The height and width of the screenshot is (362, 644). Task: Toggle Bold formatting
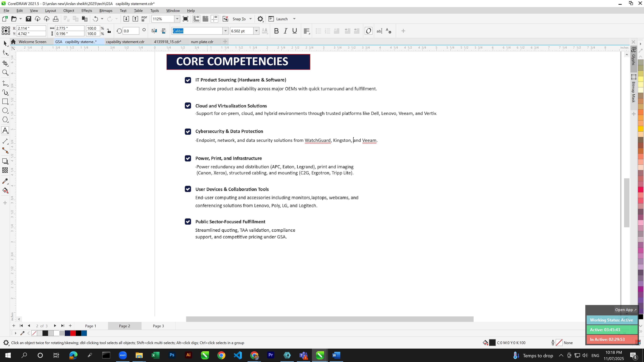point(276,31)
